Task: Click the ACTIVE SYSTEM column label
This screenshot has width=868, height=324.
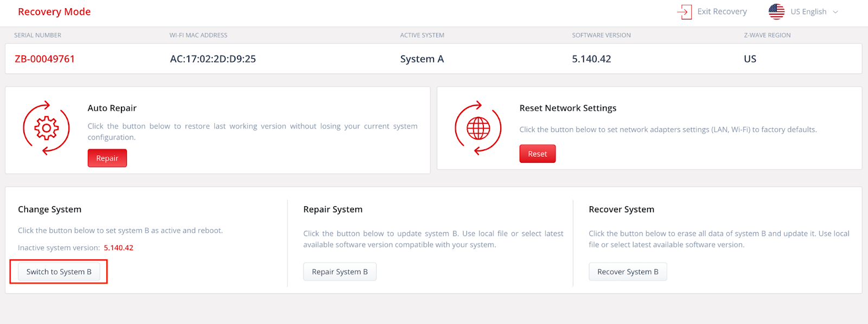Action: [x=422, y=35]
